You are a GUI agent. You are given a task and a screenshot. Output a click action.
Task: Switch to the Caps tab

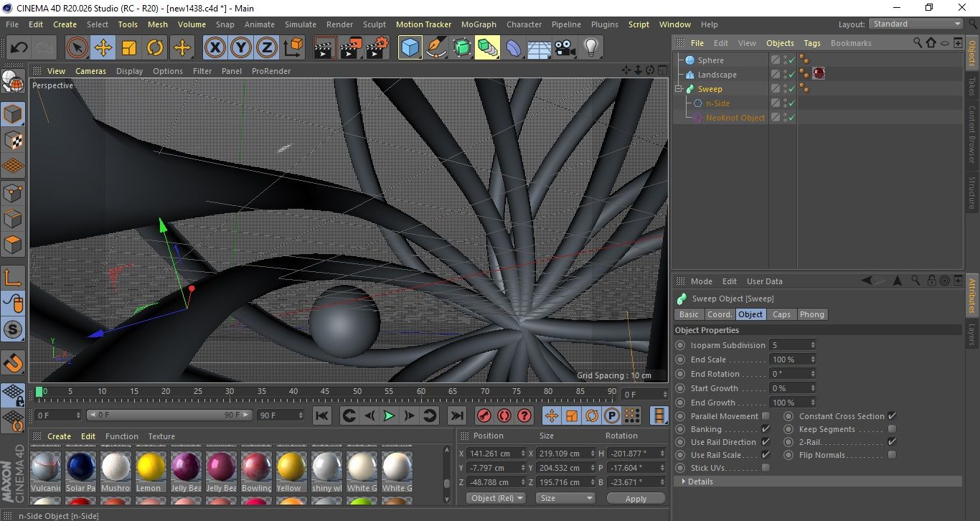[781, 314]
